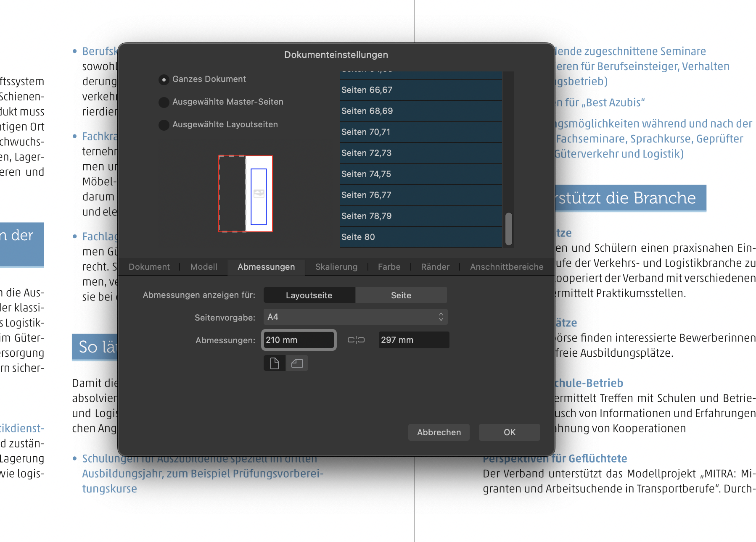The image size is (756, 542).
Task: Click the 'stützt die Branche' heading banner
Action: click(x=631, y=198)
